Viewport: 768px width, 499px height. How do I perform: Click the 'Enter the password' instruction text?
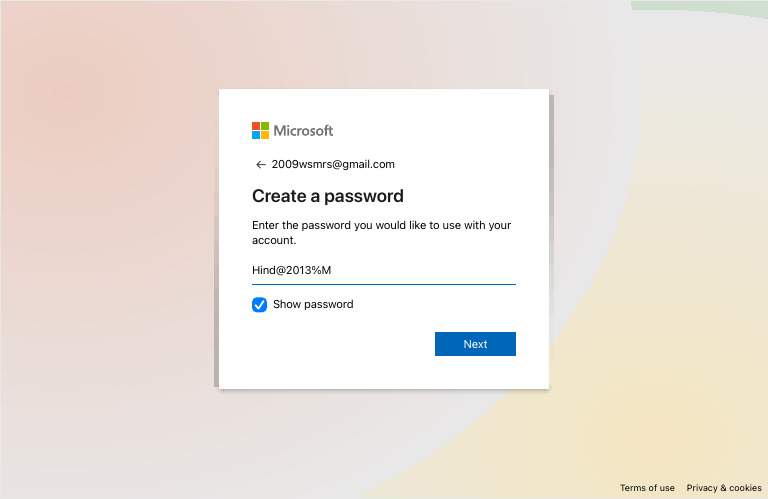382,233
